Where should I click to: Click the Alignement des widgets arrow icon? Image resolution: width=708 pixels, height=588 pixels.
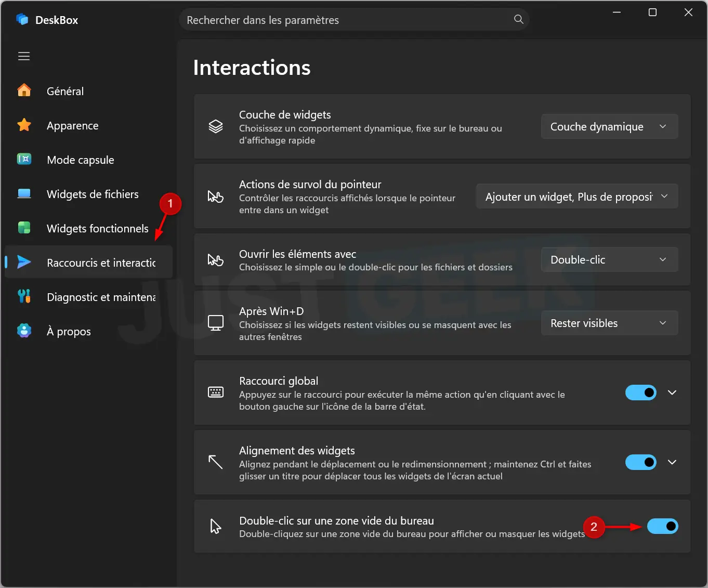(216, 462)
